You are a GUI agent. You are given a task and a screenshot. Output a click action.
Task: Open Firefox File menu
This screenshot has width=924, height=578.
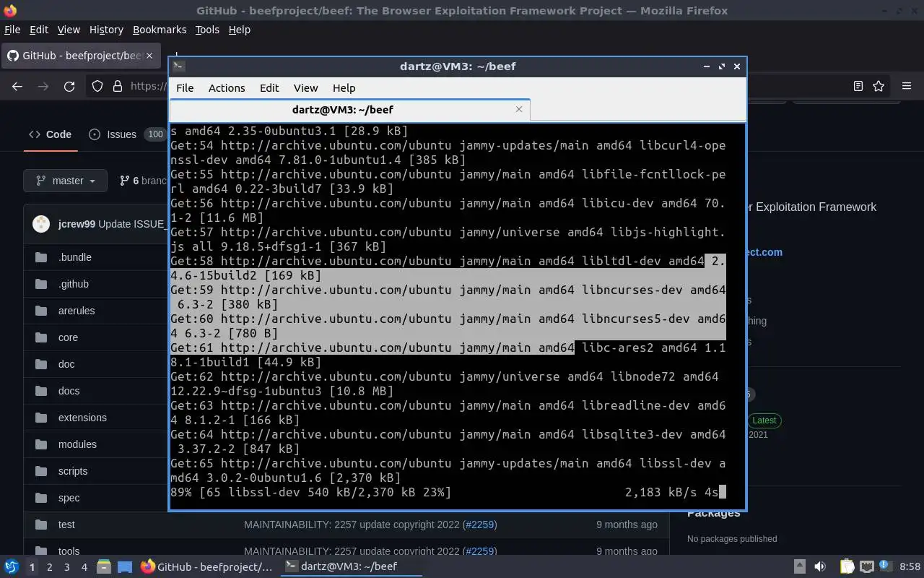12,30
